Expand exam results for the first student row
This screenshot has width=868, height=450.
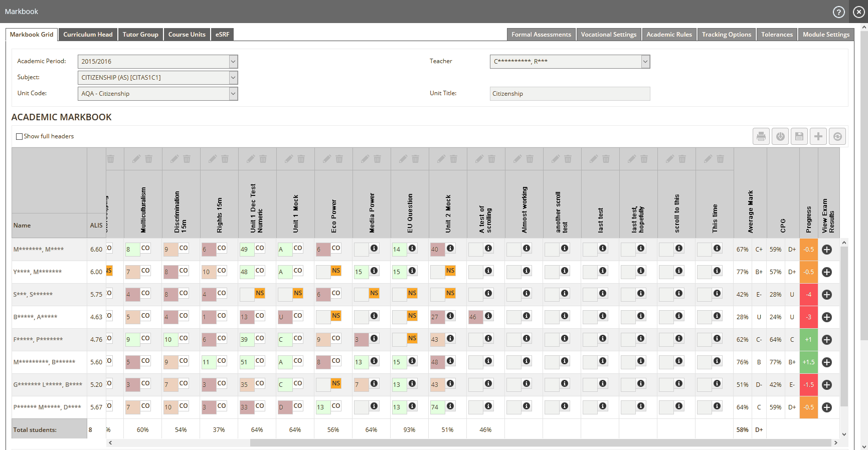[827, 250]
